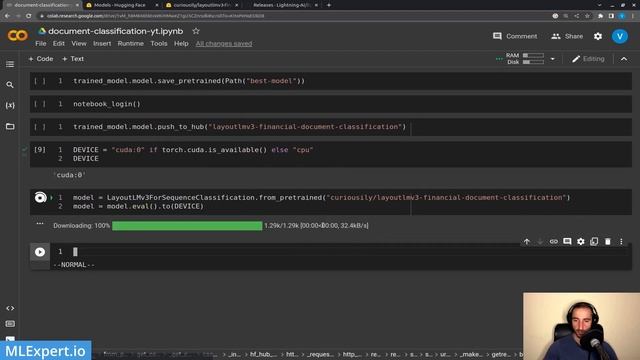Click the 'cuda:0' output text
This screenshot has width=640, height=360.
coord(70,175)
